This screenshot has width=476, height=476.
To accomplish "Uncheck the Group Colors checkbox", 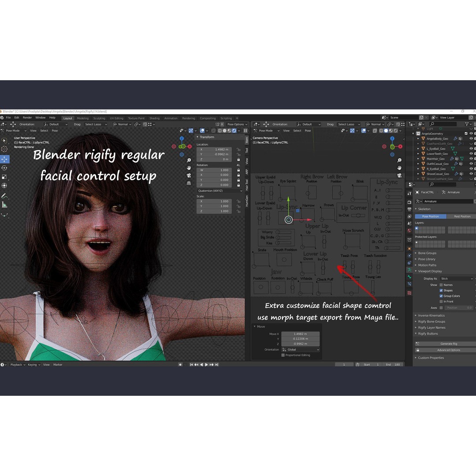I will [441, 296].
